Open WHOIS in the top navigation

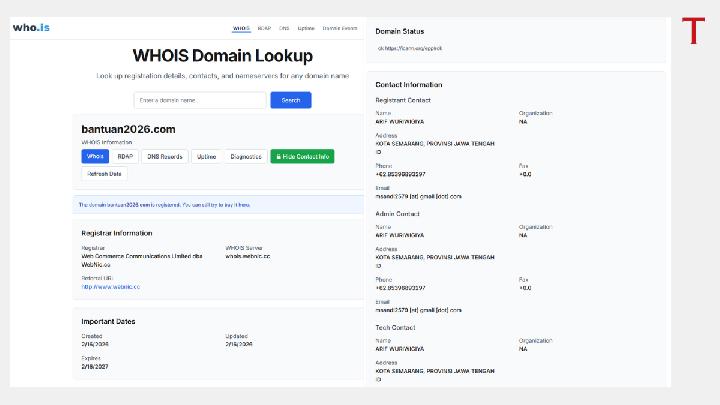[241, 28]
